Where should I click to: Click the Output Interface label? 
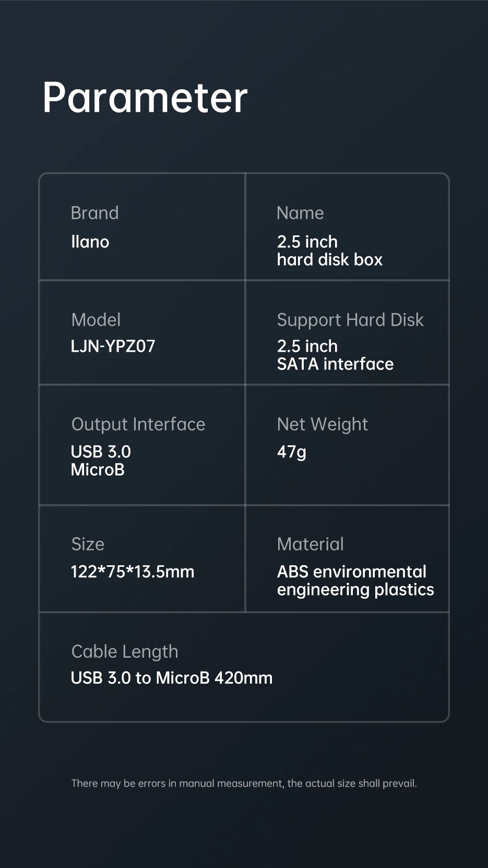click(x=138, y=424)
